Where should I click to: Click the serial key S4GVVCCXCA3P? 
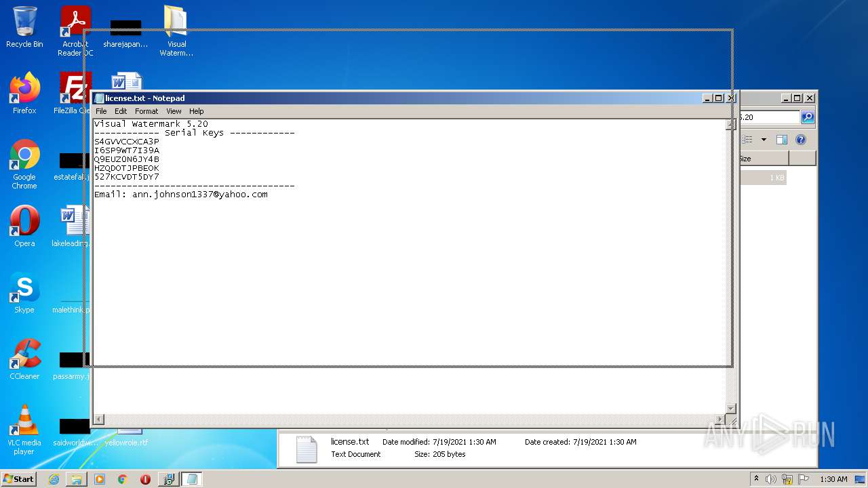click(127, 142)
